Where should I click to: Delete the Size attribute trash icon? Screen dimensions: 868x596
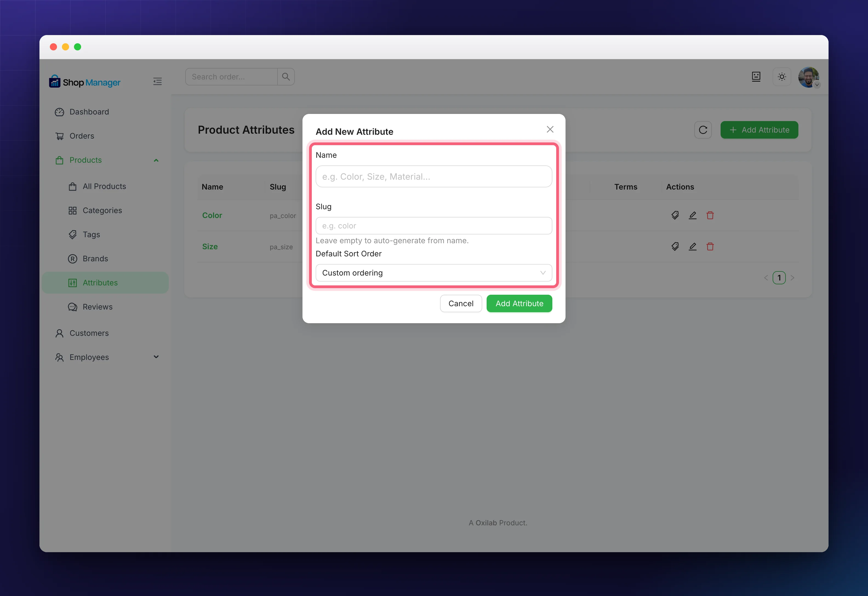coord(710,247)
